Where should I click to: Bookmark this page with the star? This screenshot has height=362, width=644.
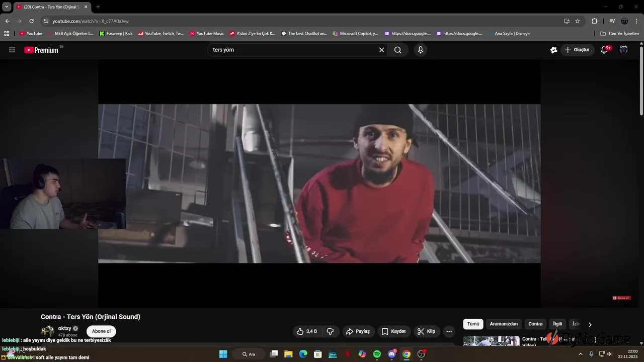coord(578,21)
